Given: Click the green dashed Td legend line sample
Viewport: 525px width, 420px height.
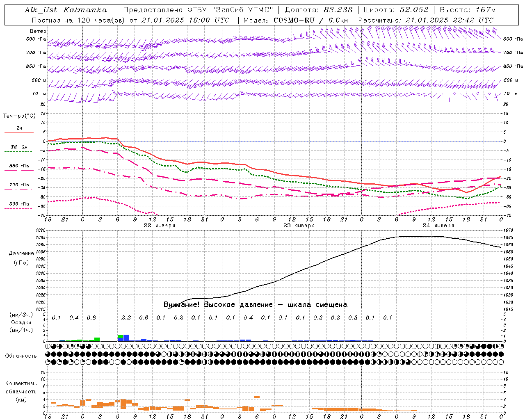Looking at the screenshot, I should coord(18,151).
